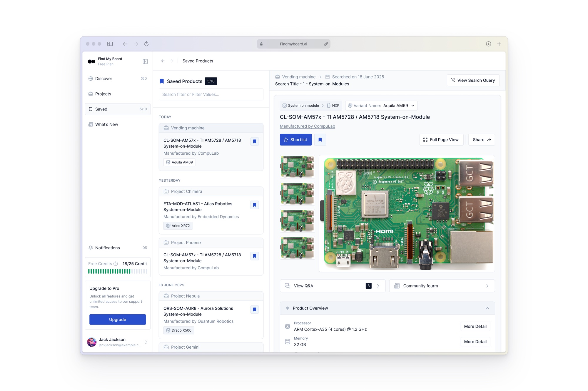
Task: Toggle bookmark on ETA-MOD-ATLAS1 card
Action: [x=255, y=205]
